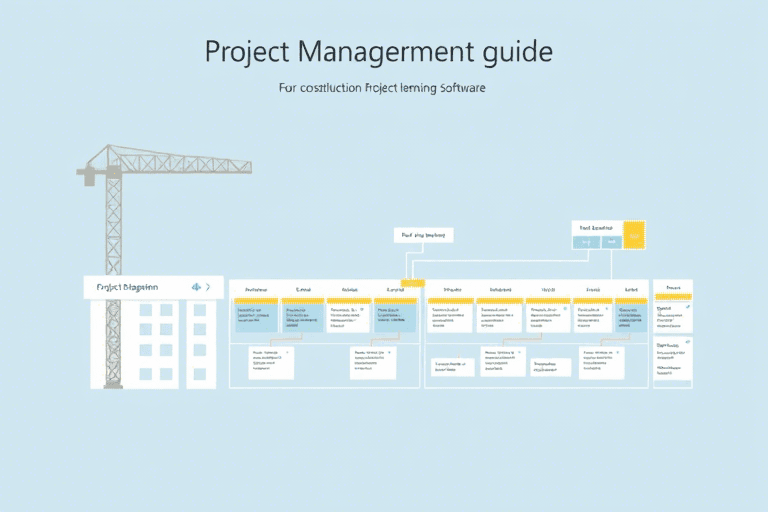Screen dimensions: 768x512
Task: Click top-left window of the building illustration
Action: pos(146,310)
